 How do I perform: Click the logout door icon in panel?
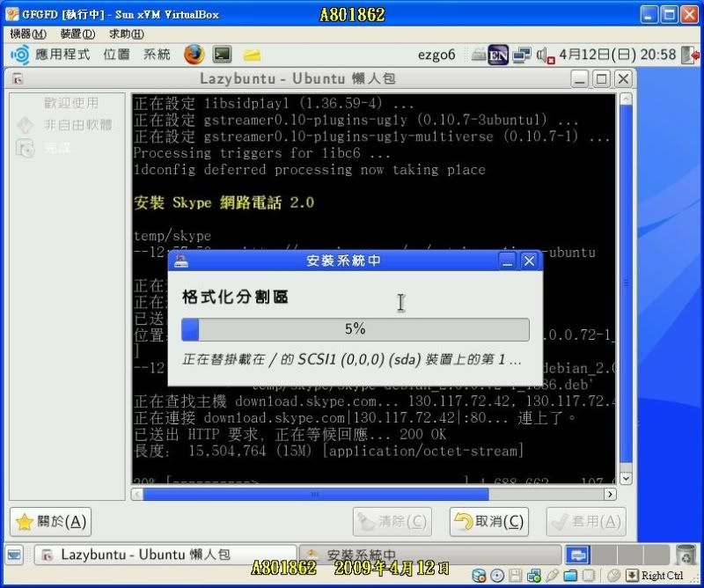[690, 55]
